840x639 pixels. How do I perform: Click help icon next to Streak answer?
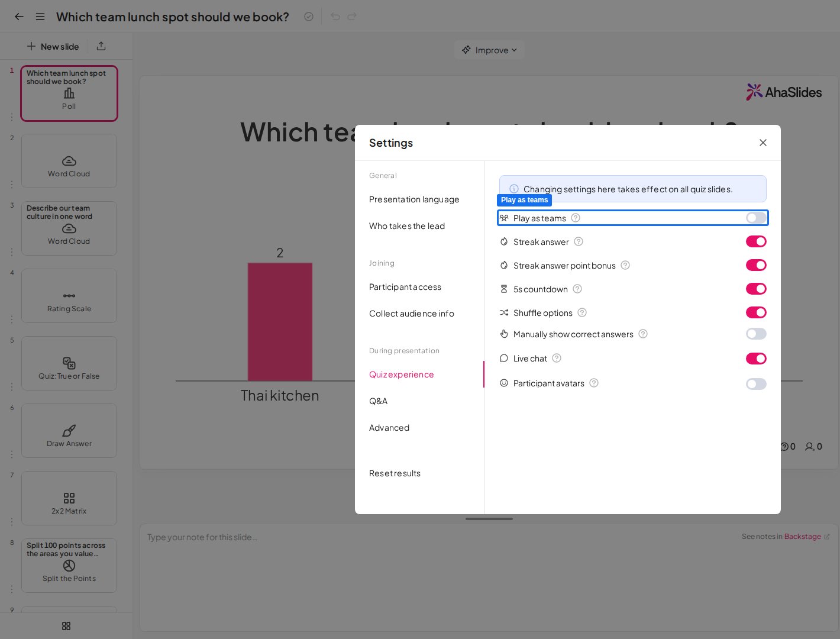(x=579, y=241)
